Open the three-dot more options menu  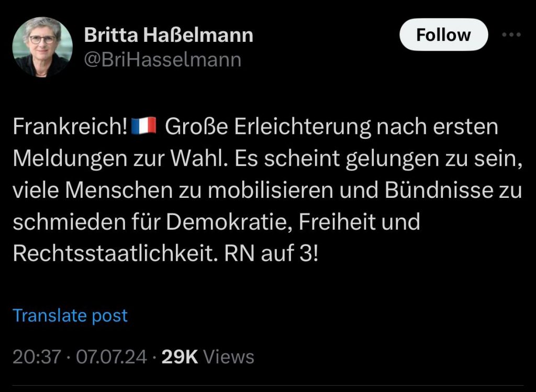(511, 35)
